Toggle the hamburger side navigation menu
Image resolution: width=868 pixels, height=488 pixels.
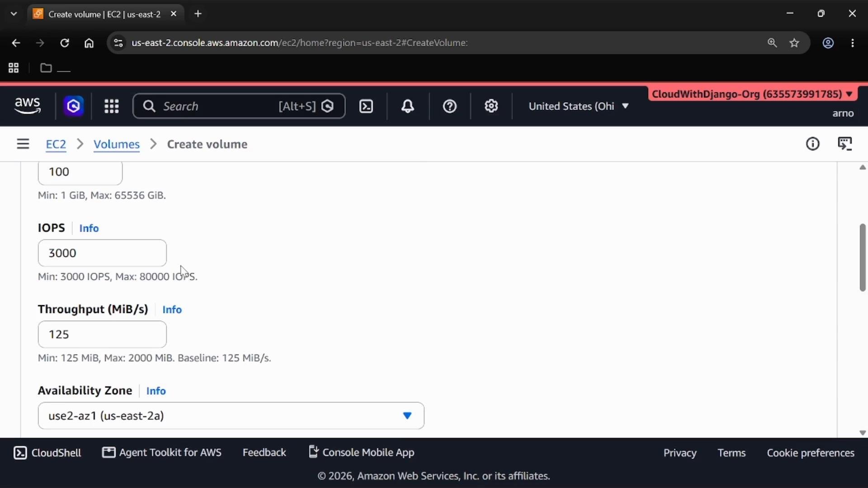point(23,144)
